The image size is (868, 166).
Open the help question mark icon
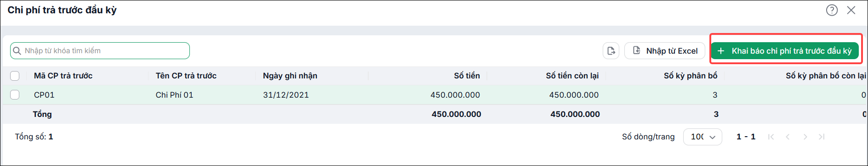click(832, 10)
